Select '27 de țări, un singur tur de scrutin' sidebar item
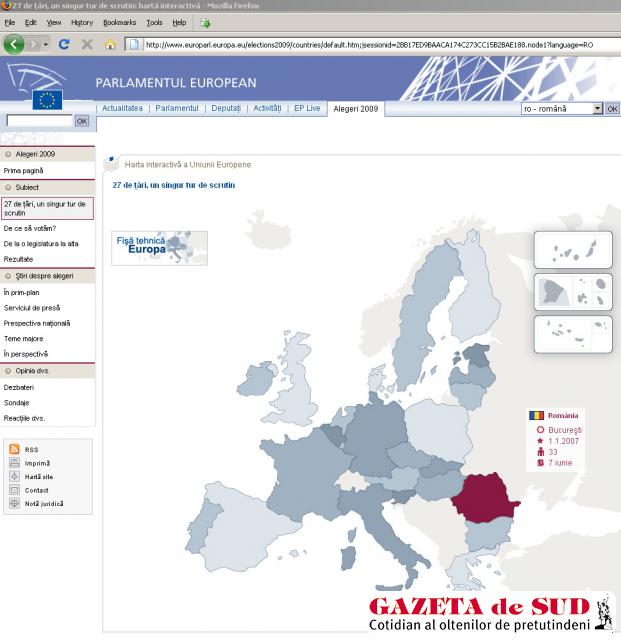This screenshot has height=640, width=621. click(47, 208)
